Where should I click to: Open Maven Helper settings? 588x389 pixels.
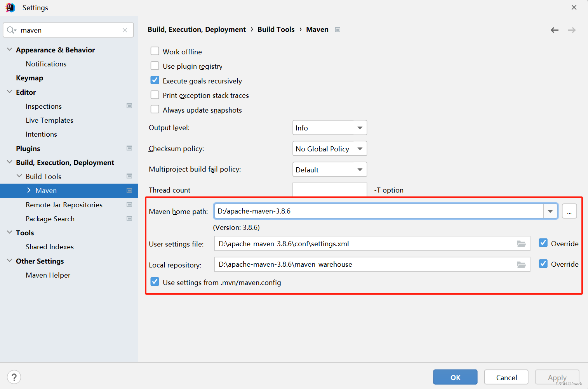click(48, 275)
